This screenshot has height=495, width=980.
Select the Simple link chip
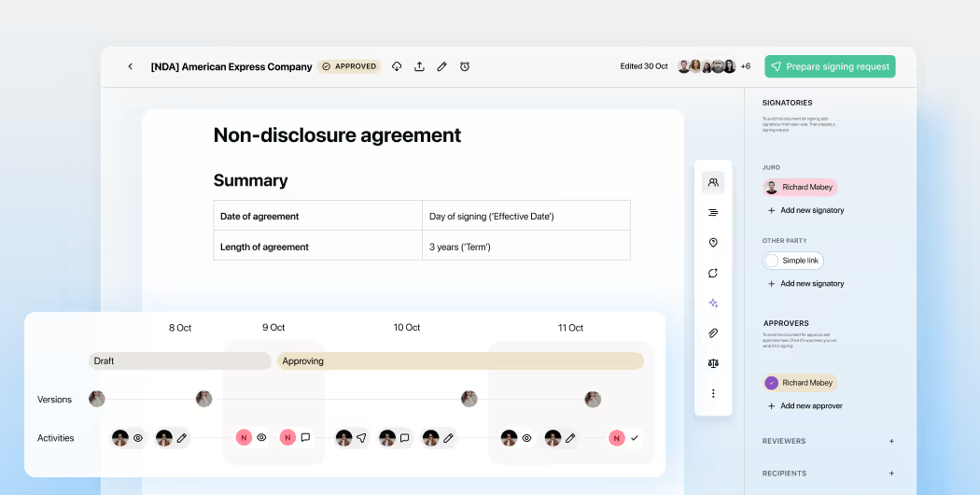coord(793,261)
